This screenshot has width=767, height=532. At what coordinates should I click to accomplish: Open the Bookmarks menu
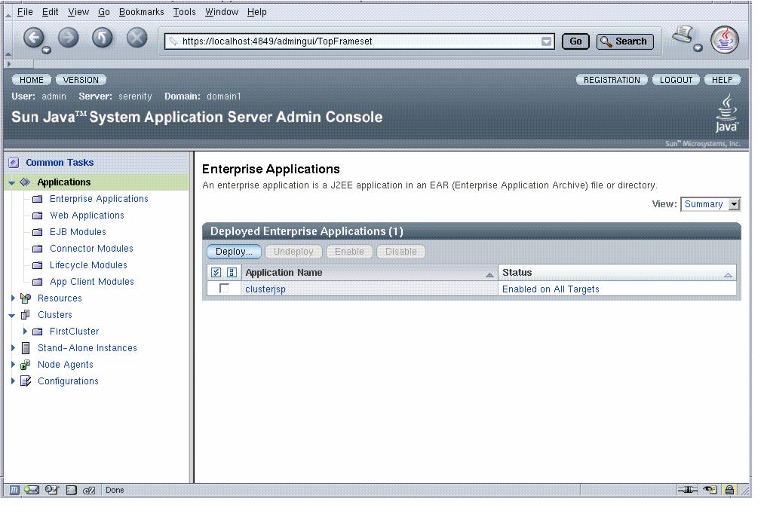141,12
